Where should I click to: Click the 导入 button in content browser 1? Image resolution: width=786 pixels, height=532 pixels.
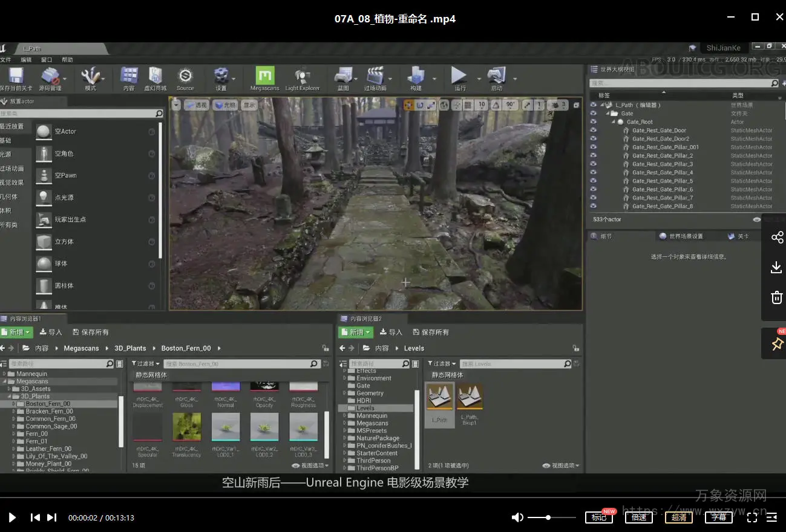click(51, 332)
